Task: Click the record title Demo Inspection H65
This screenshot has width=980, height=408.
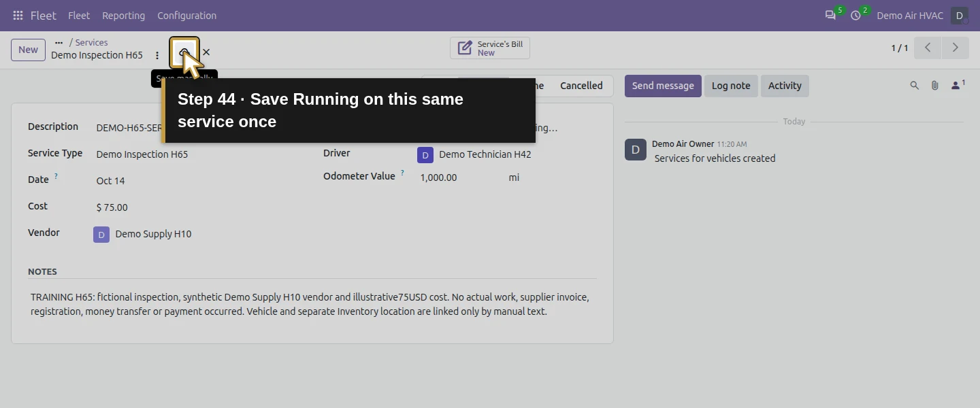Action: tap(97, 55)
